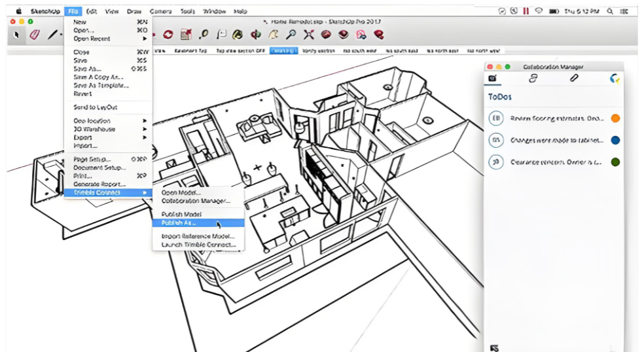The width and height of the screenshot is (644, 352).
Task: Click the Trimble Connect logo icon
Action: 614,79
